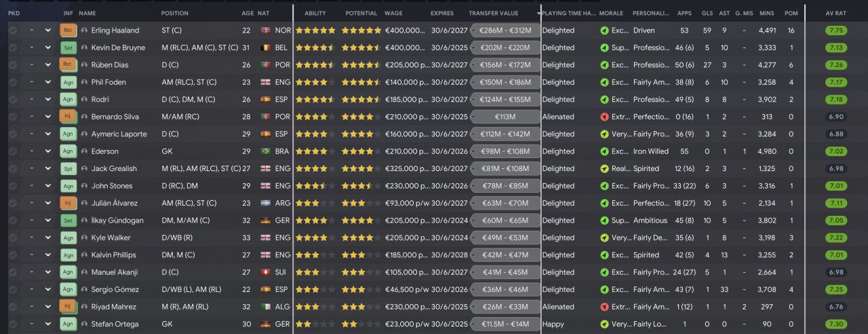Viewport: 868px width, 334px height.
Task: Toggle picked checkbox for Sergio Gómez
Action: click(x=13, y=289)
